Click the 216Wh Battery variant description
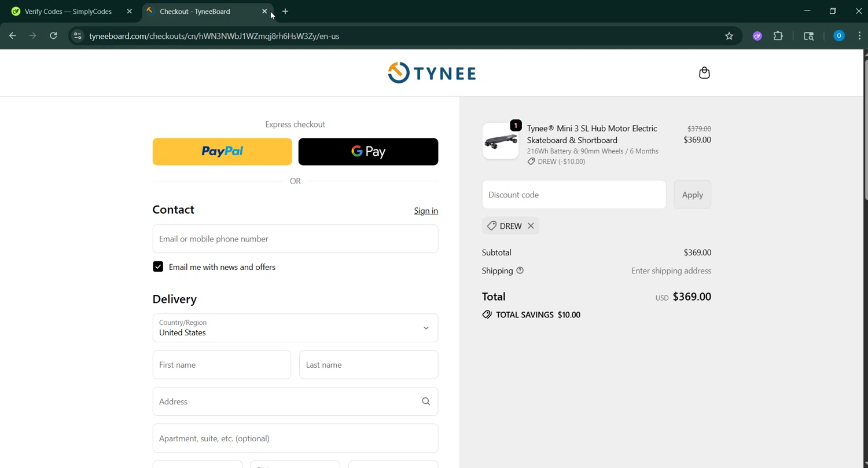Image resolution: width=868 pixels, height=468 pixels. [593, 151]
